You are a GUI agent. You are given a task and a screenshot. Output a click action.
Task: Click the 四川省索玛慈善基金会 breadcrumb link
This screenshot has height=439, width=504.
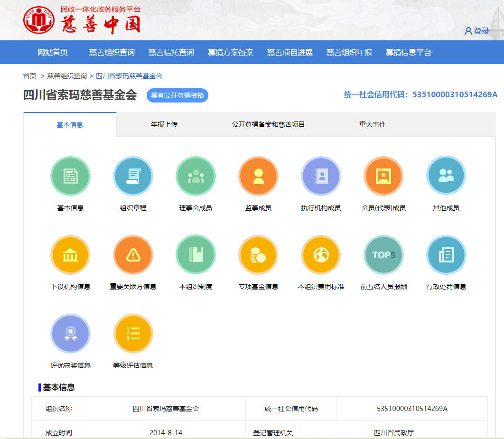click(129, 76)
